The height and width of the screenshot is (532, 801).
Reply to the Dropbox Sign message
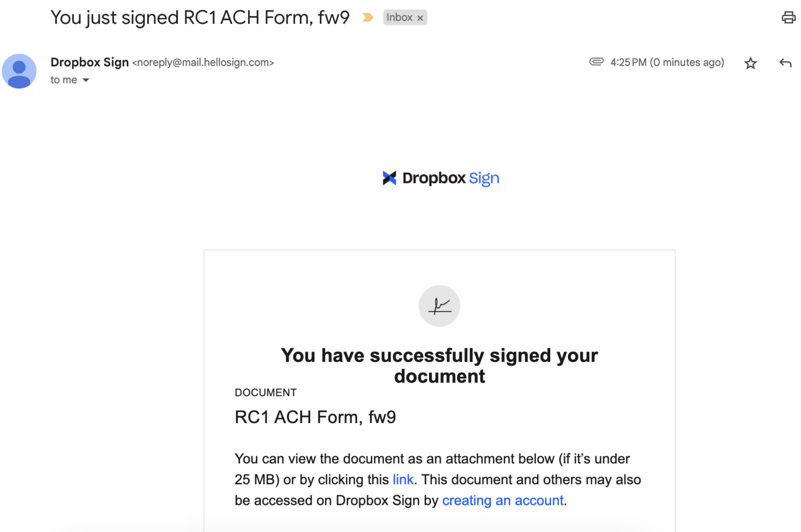(x=785, y=63)
